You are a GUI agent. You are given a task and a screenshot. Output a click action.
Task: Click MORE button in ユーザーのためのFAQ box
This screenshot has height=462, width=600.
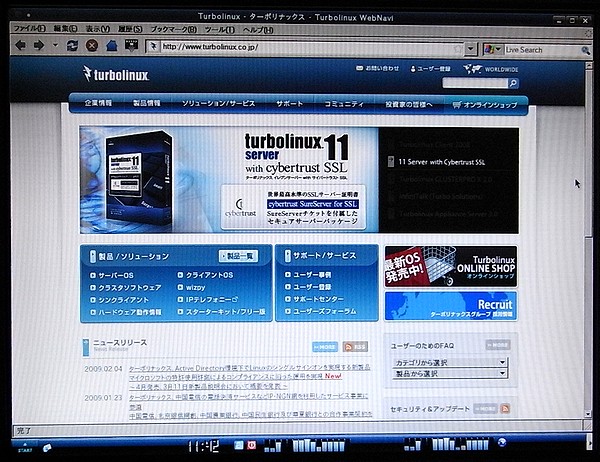498,345
